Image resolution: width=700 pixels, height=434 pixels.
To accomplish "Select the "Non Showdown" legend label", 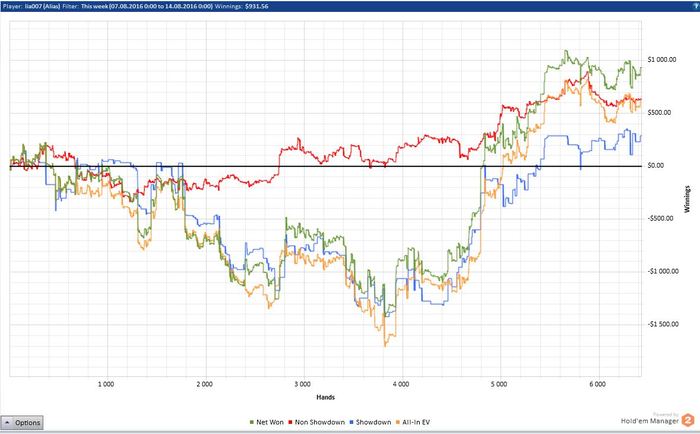I will [x=320, y=422].
